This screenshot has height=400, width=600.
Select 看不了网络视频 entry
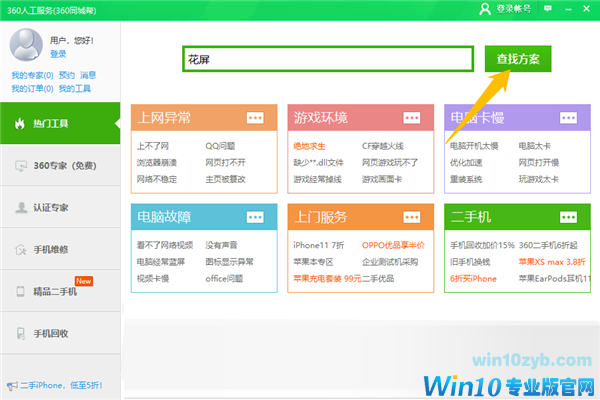point(165,245)
